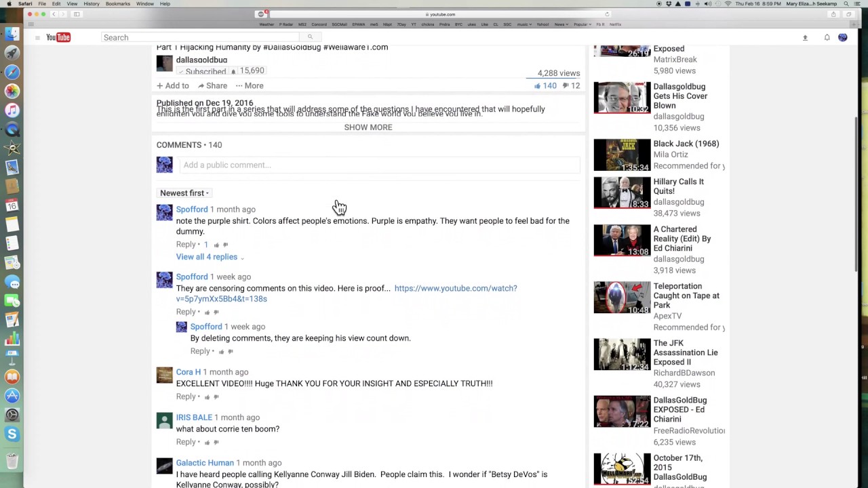
Task: Open Galactic Human's channel name link
Action: click(205, 463)
